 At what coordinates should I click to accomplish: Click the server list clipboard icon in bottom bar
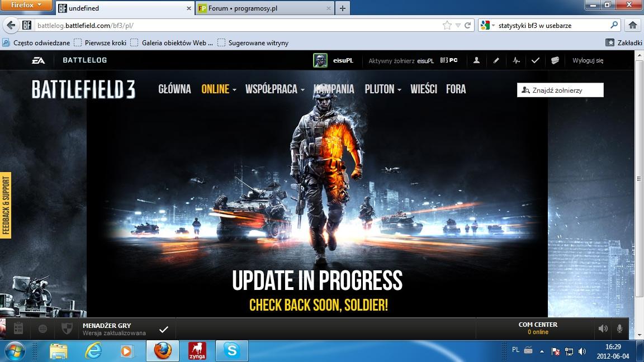18,328
